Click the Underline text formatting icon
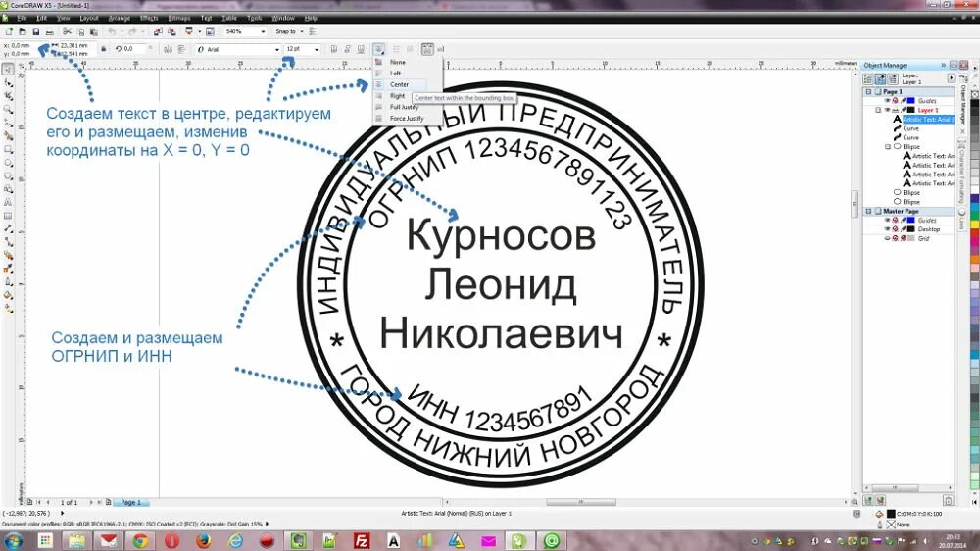The image size is (980, 551). coord(361,49)
